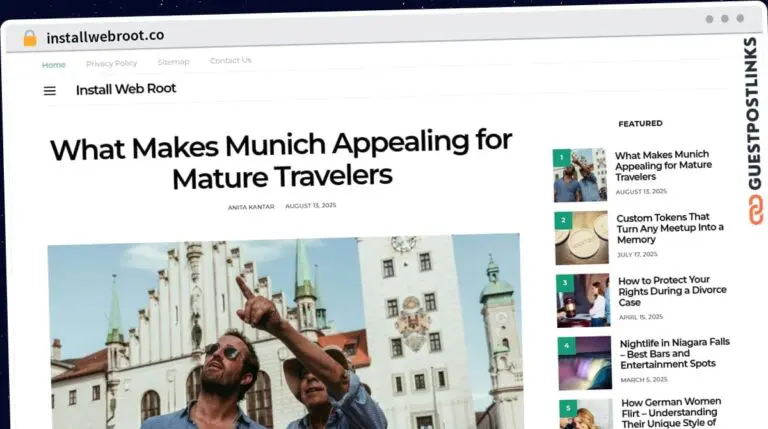Open the hamburger menu icon
The image size is (768, 429).
click(49, 91)
